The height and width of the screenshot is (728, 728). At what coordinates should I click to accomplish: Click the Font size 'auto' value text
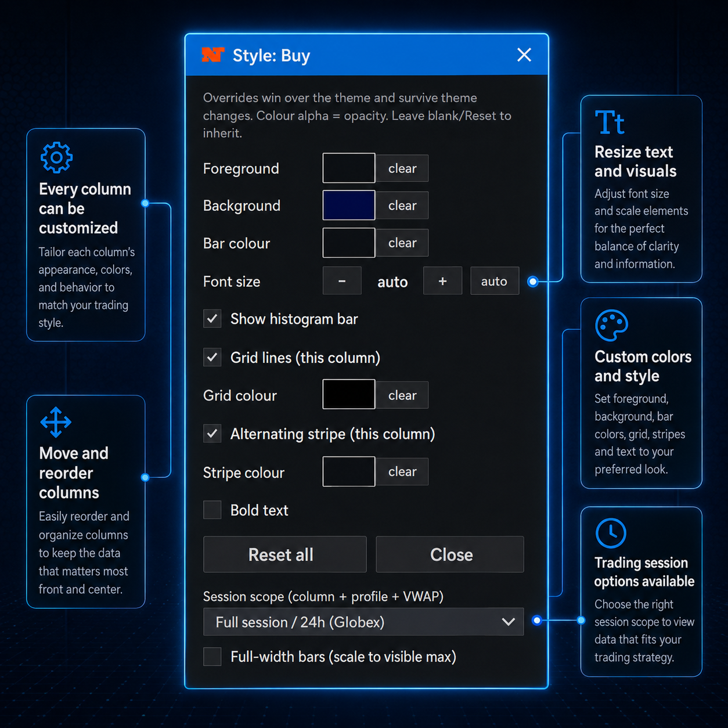pyautogui.click(x=392, y=282)
